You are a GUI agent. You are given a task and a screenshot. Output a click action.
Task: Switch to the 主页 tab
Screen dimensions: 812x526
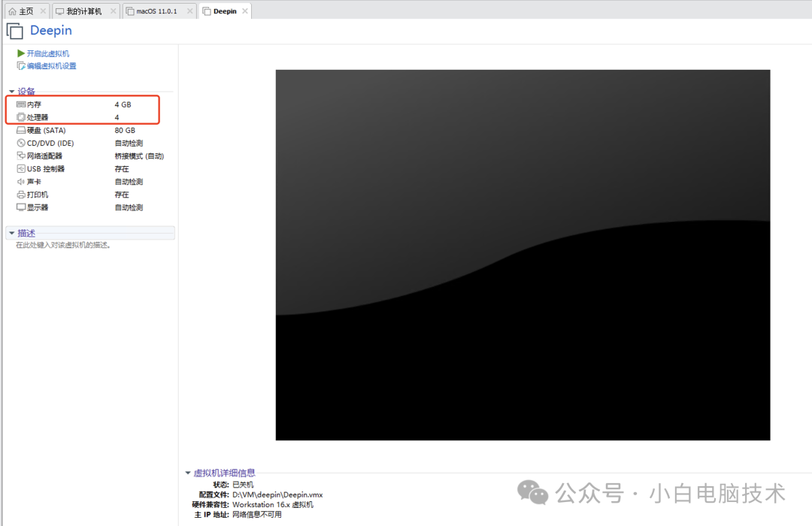pyautogui.click(x=27, y=11)
